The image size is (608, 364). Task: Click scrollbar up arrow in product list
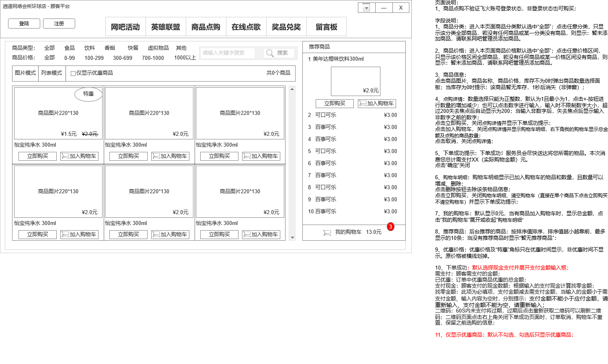[292, 89]
